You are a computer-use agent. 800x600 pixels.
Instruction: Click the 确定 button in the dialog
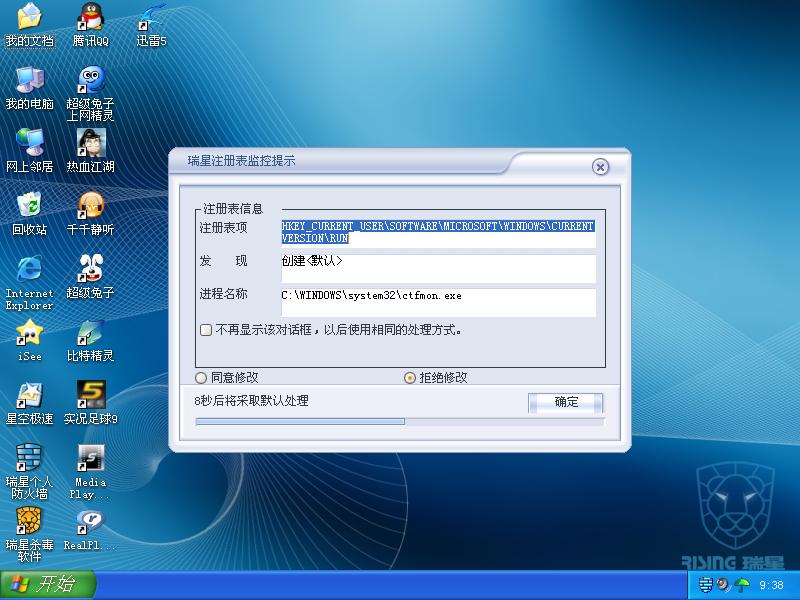coord(565,403)
